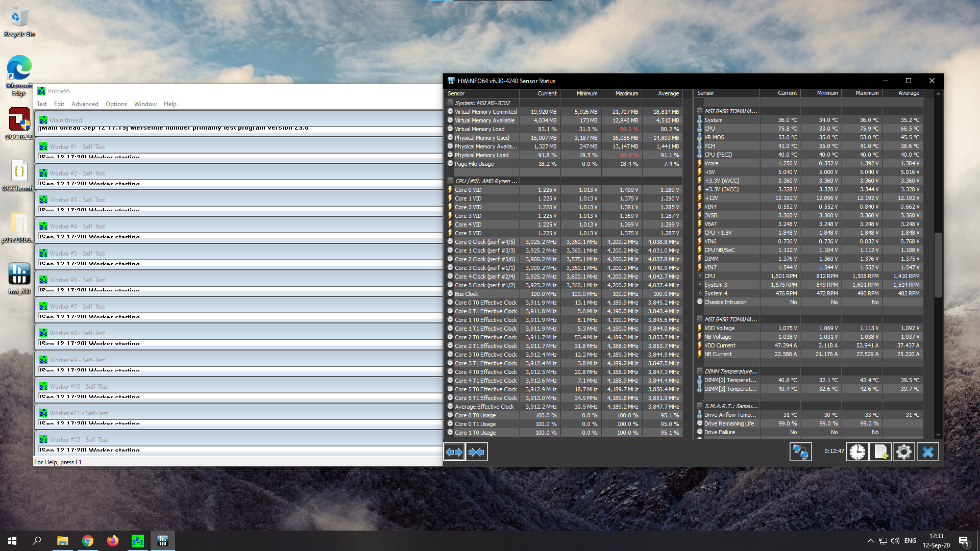Click the right panel Average column header
The image size is (980, 551).
point(902,93)
